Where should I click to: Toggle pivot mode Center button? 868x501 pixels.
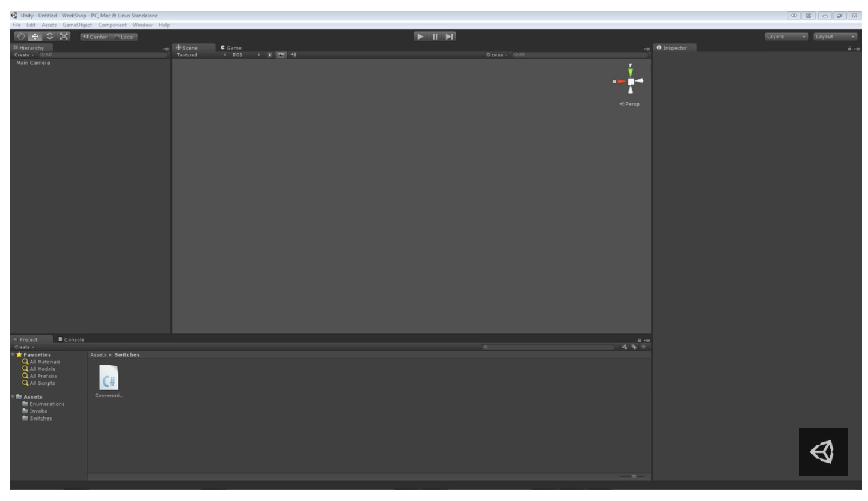[x=94, y=37]
